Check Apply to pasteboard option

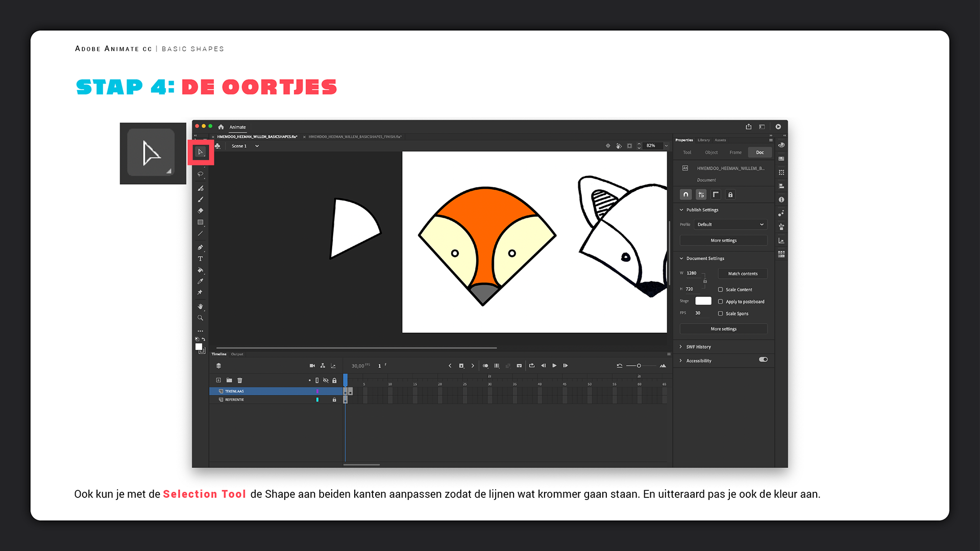tap(720, 302)
